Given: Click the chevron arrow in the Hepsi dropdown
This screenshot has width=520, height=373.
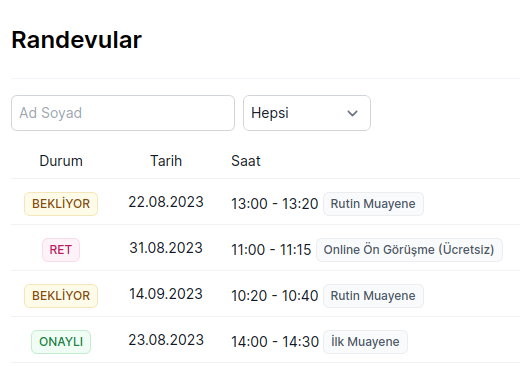Looking at the screenshot, I should tap(352, 114).
